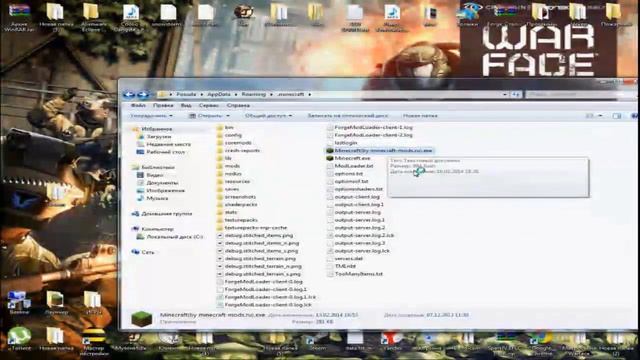The image size is (640, 360).
Task: Expand the arrow beside Открыть
Action: coord(228,116)
